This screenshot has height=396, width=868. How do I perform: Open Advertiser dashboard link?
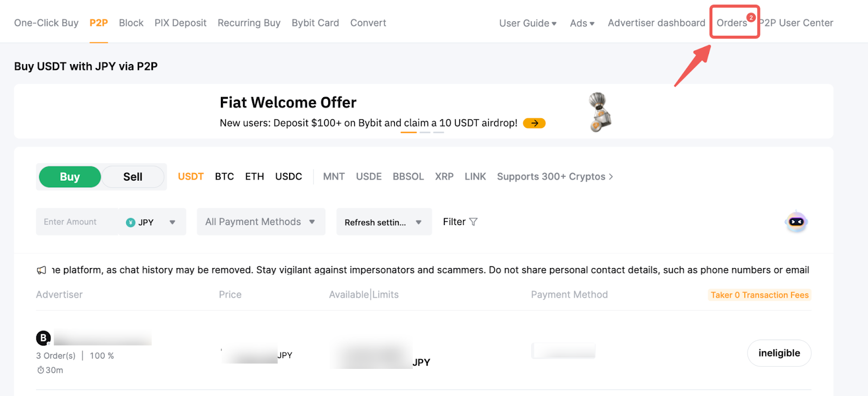656,23
